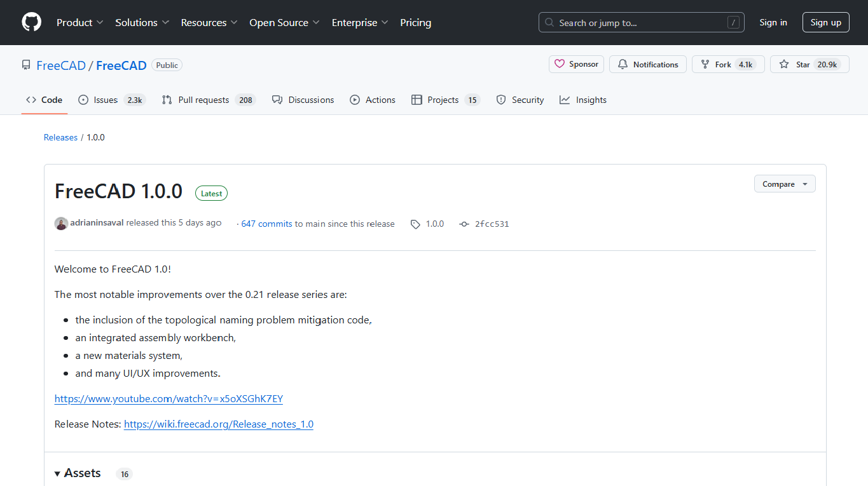The image size is (868, 486).
Task: Open the FreeCAD owner link
Action: point(61,65)
